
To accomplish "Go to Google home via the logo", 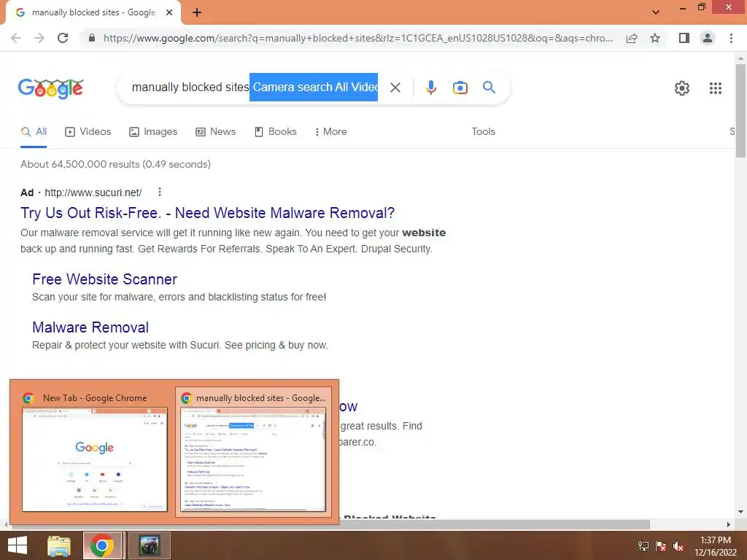I will tap(51, 88).
